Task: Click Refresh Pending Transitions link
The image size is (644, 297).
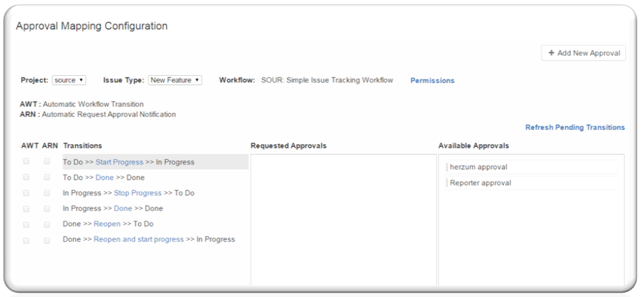Action: tap(574, 127)
